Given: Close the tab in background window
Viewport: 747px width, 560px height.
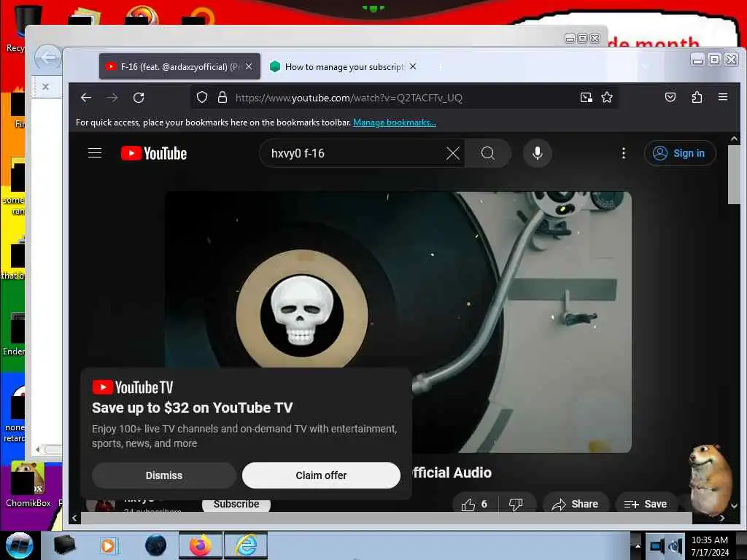Looking at the screenshot, I should [x=45, y=87].
